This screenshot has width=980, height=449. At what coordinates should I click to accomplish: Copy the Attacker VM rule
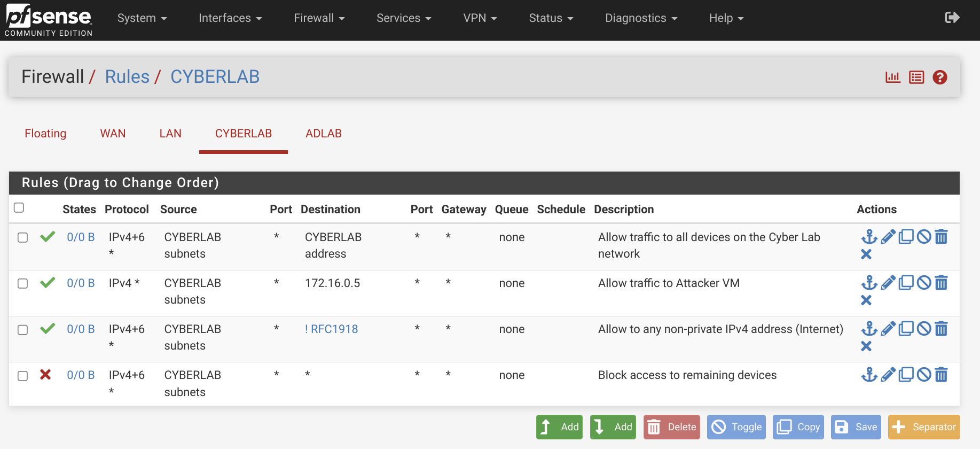[906, 283]
